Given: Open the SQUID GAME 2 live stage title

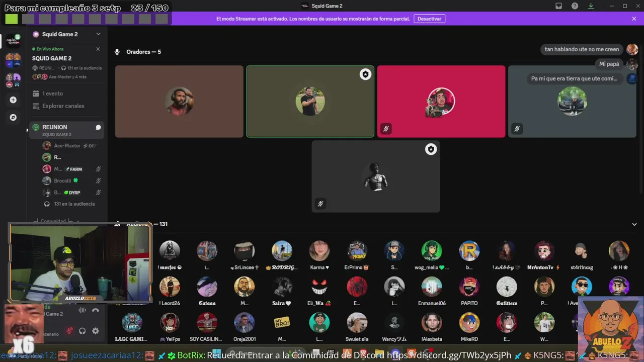Looking at the screenshot, I should (x=52, y=58).
